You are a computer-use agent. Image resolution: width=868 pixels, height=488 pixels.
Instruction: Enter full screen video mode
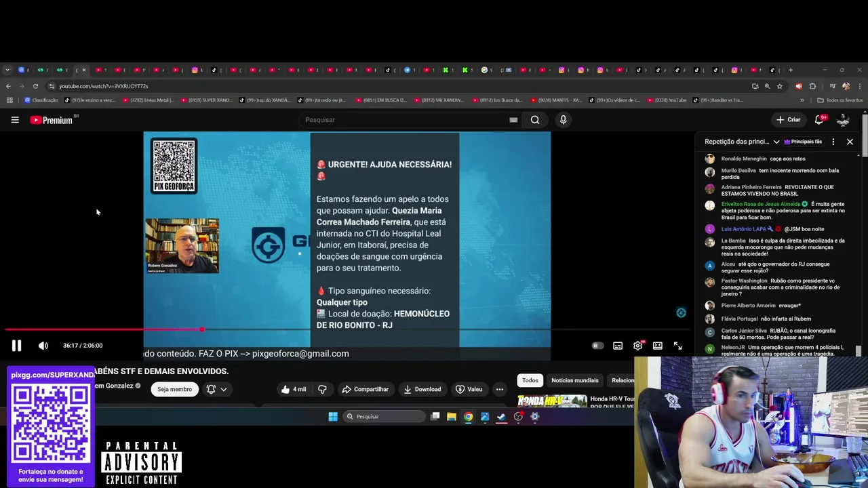point(677,346)
